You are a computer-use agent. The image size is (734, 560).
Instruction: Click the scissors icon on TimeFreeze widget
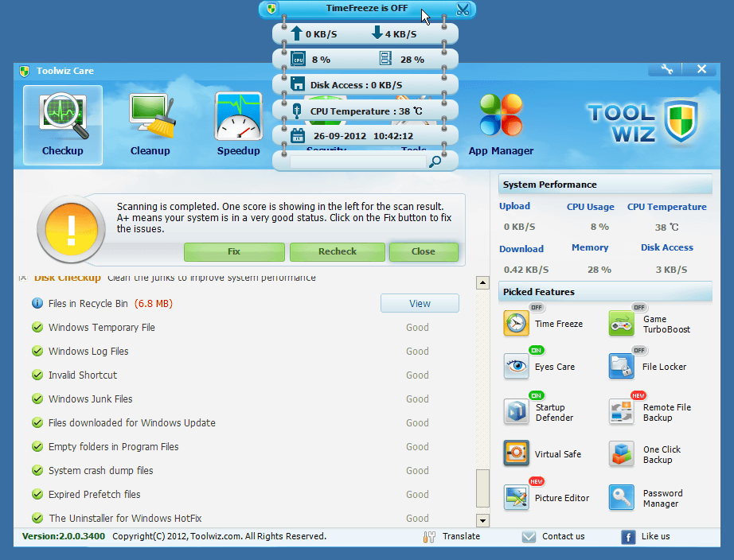[463, 10]
